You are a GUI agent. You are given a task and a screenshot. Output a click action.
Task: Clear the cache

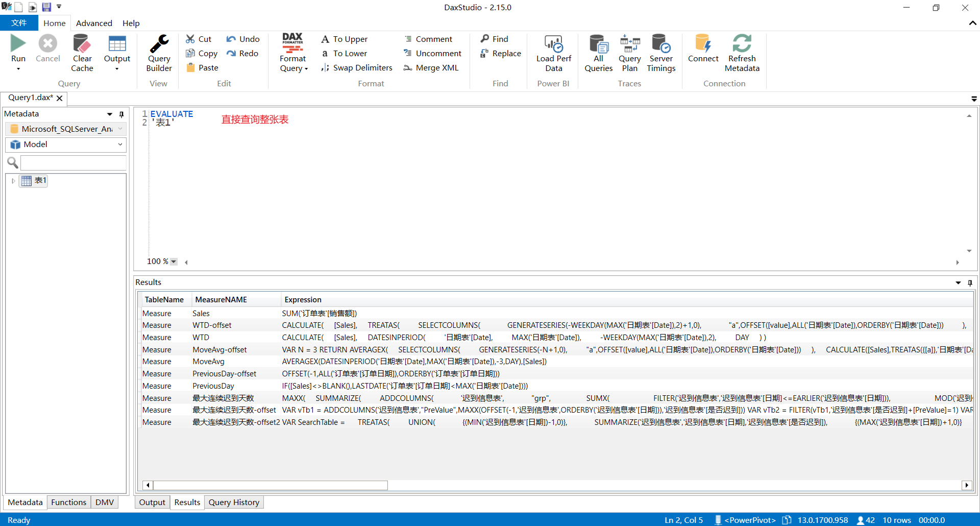82,53
